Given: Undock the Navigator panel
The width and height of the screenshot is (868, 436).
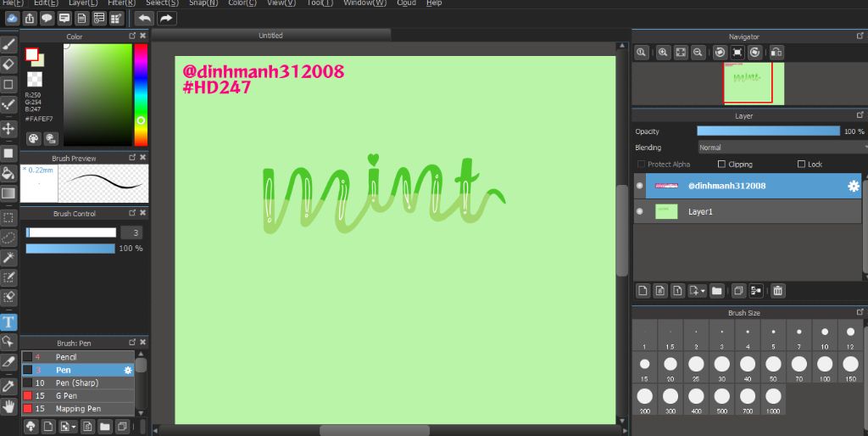Looking at the screenshot, I should [x=860, y=36].
